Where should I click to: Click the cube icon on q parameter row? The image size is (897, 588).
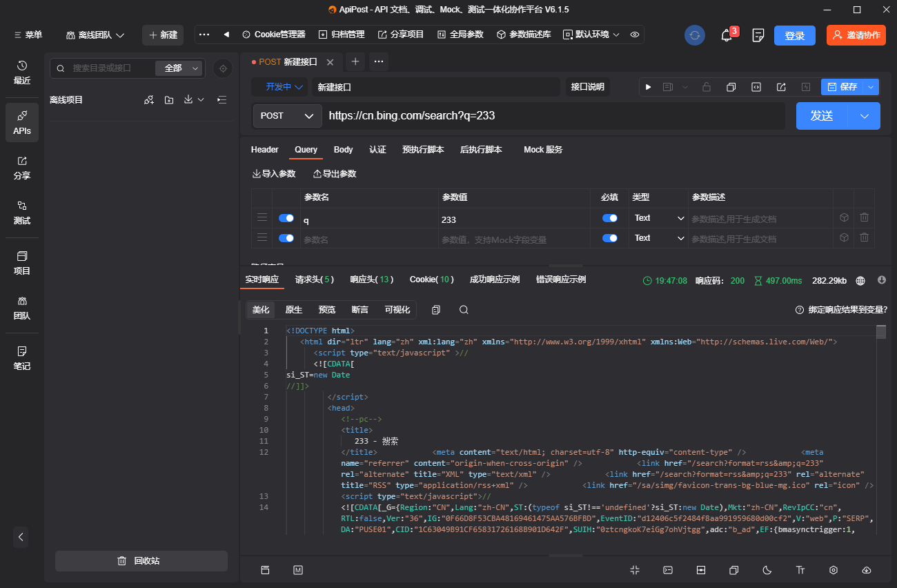pos(844,217)
